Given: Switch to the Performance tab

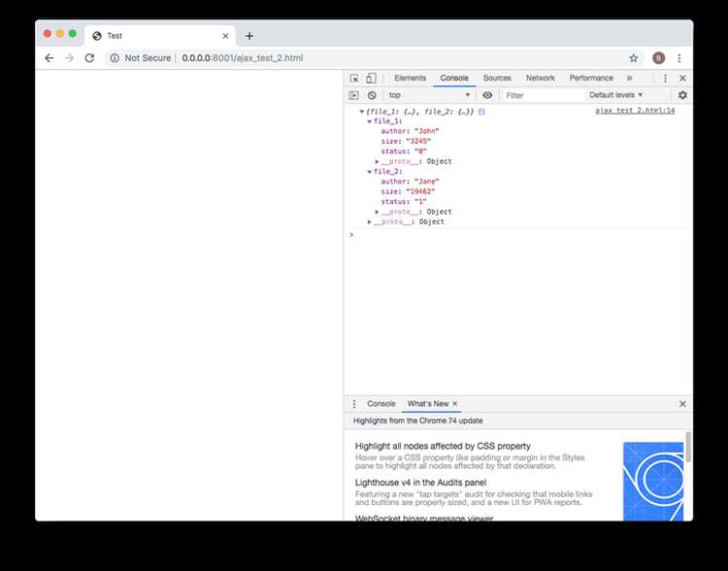Looking at the screenshot, I should (x=591, y=78).
